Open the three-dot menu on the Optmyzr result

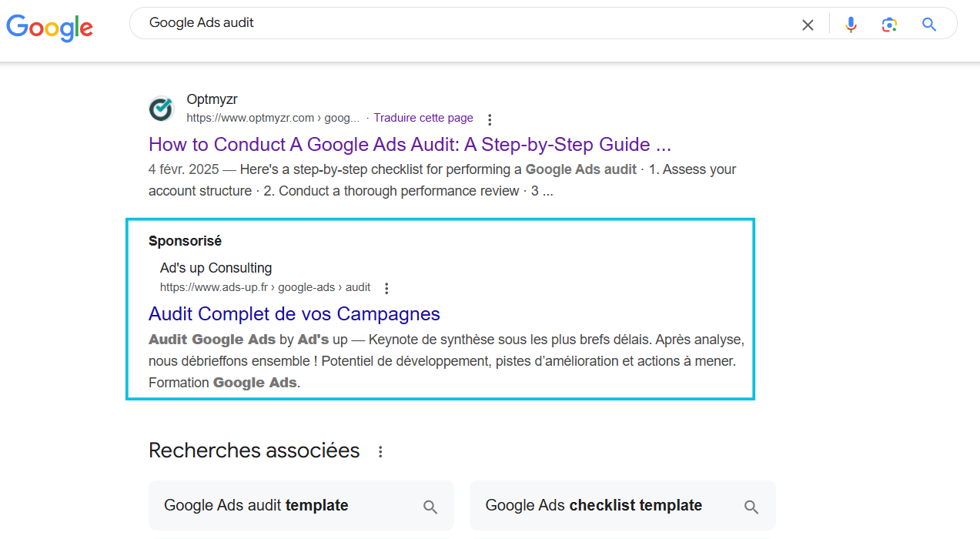490,119
